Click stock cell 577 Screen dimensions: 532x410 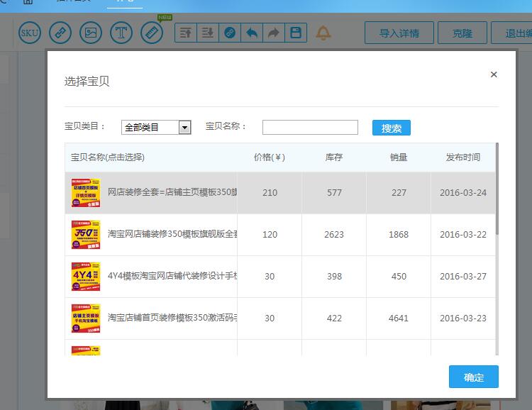pyautogui.click(x=334, y=193)
